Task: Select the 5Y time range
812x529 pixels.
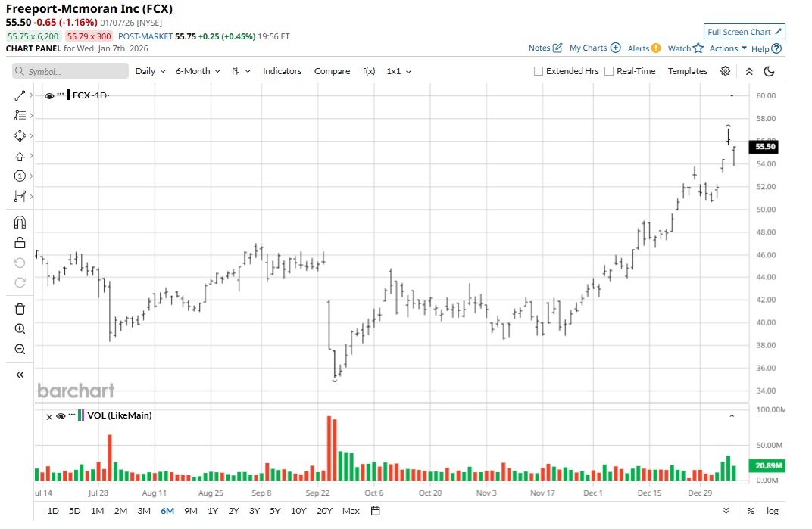Action: coord(275,511)
